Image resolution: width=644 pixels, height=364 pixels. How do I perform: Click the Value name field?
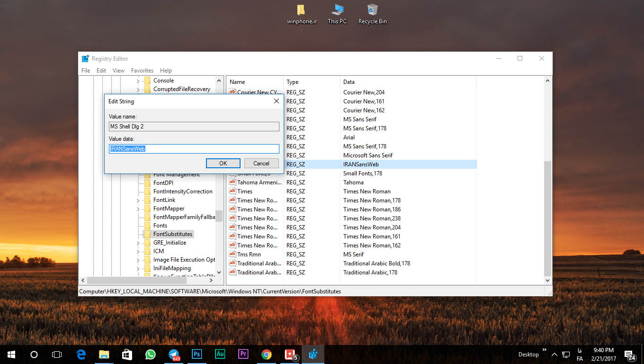[x=194, y=127]
